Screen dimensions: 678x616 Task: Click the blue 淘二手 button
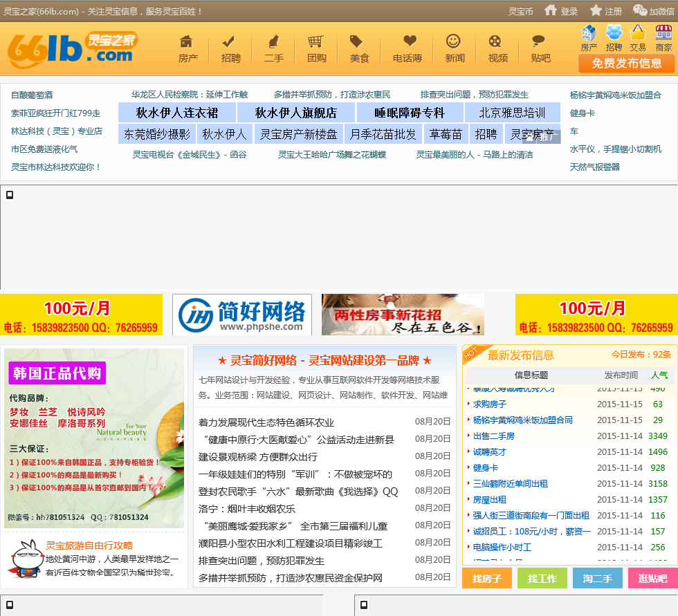pos(598,579)
